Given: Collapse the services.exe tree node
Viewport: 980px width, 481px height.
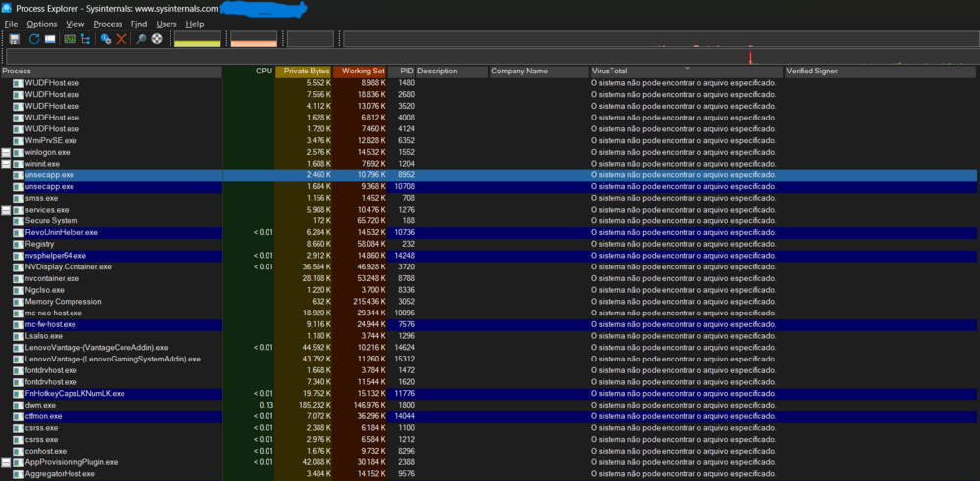Looking at the screenshot, I should [6, 210].
